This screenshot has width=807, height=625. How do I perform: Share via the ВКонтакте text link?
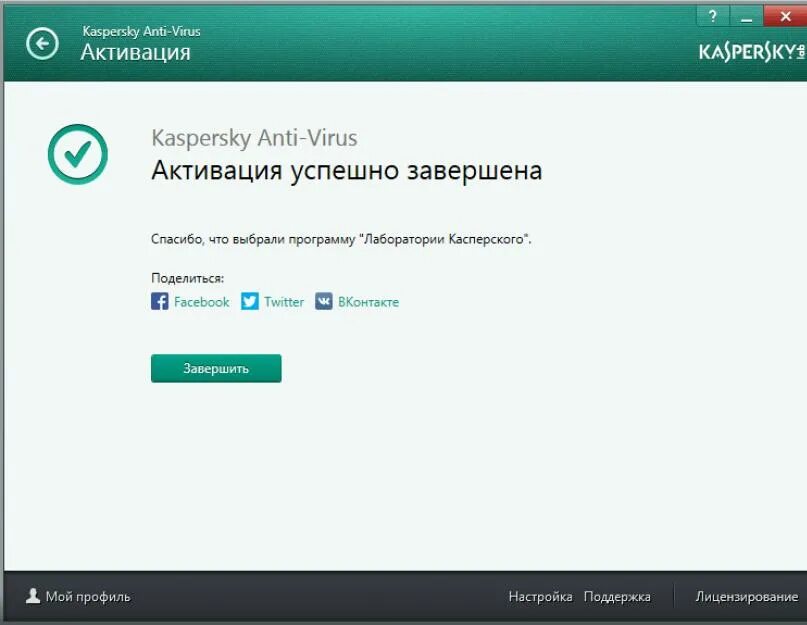point(368,302)
